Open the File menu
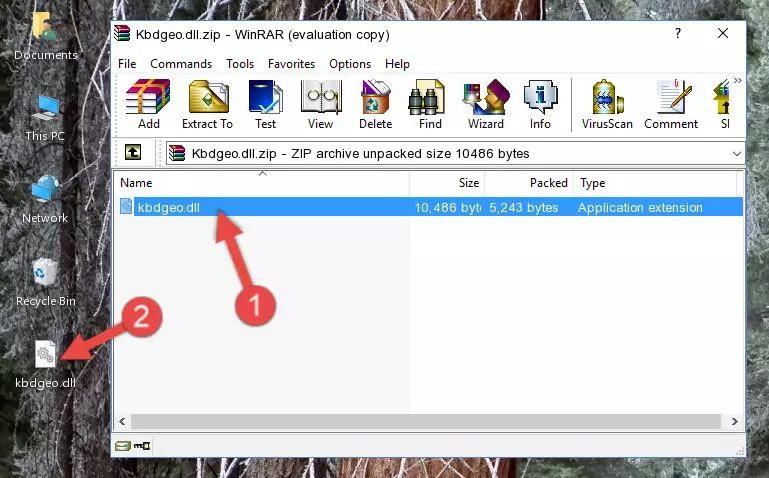 pyautogui.click(x=127, y=64)
